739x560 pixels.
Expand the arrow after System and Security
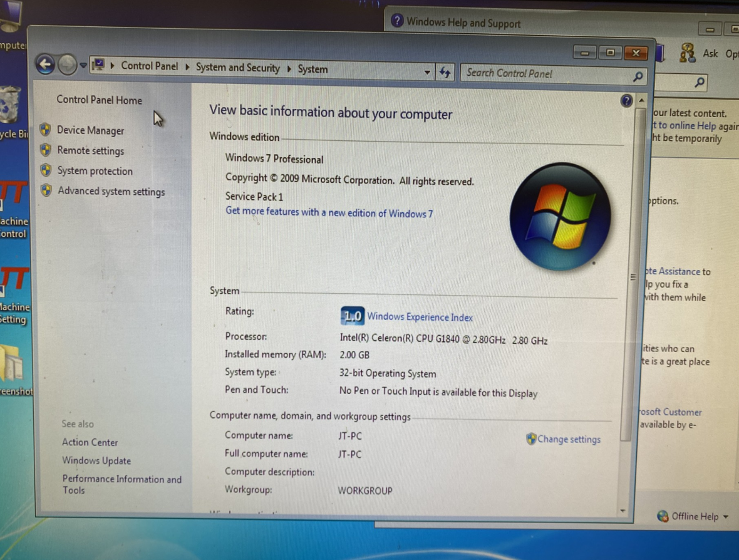(289, 69)
